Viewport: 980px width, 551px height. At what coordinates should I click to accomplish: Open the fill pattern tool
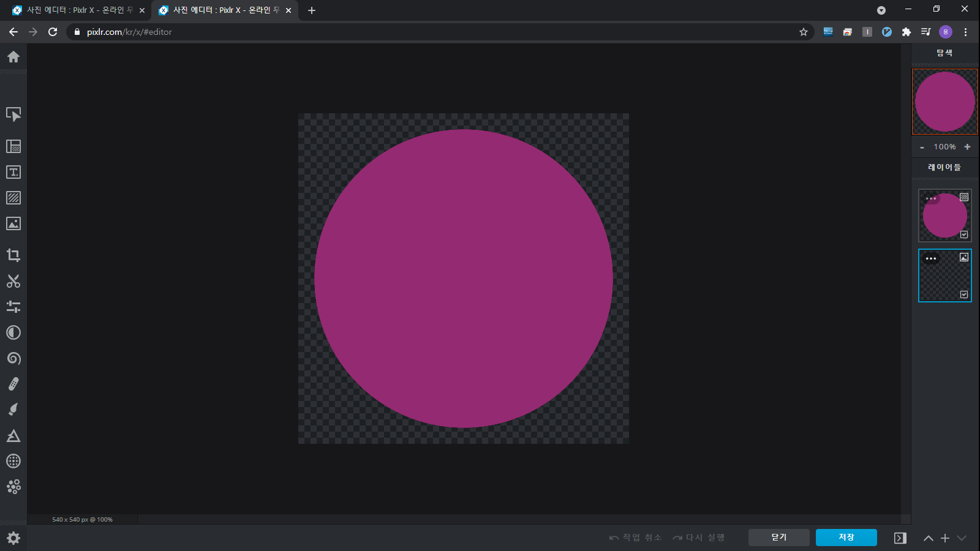coord(13,198)
